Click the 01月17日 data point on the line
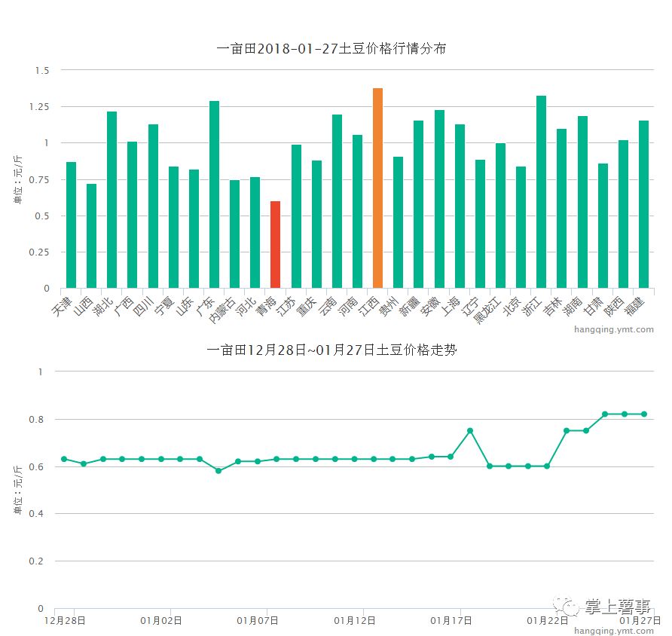672x636 pixels. pos(451,457)
